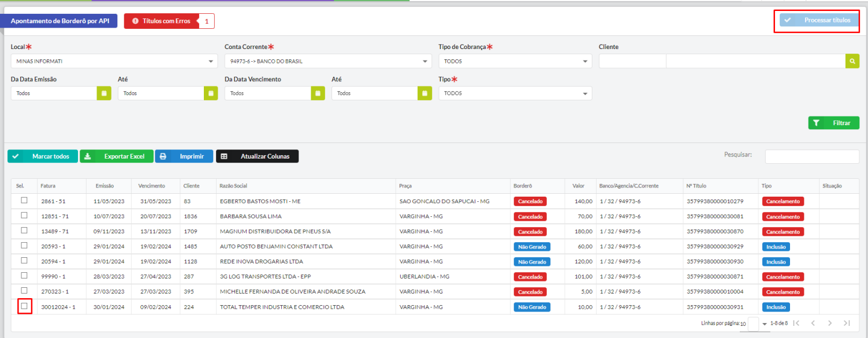The height and width of the screenshot is (338, 868).
Task: Expand the Tipo dropdown beside the date fields
Action: tap(515, 93)
